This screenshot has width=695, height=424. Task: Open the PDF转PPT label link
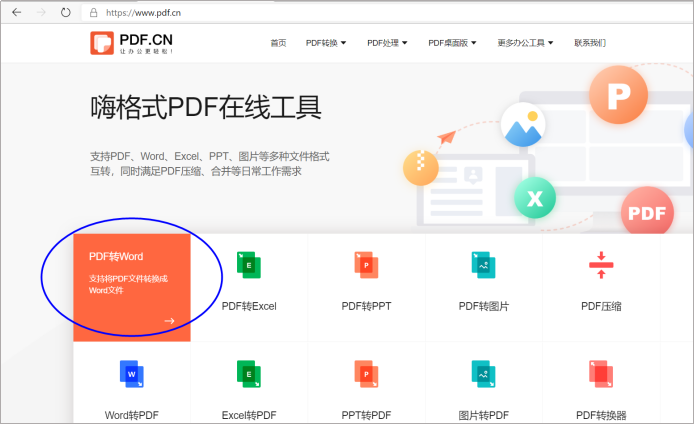[x=366, y=306]
